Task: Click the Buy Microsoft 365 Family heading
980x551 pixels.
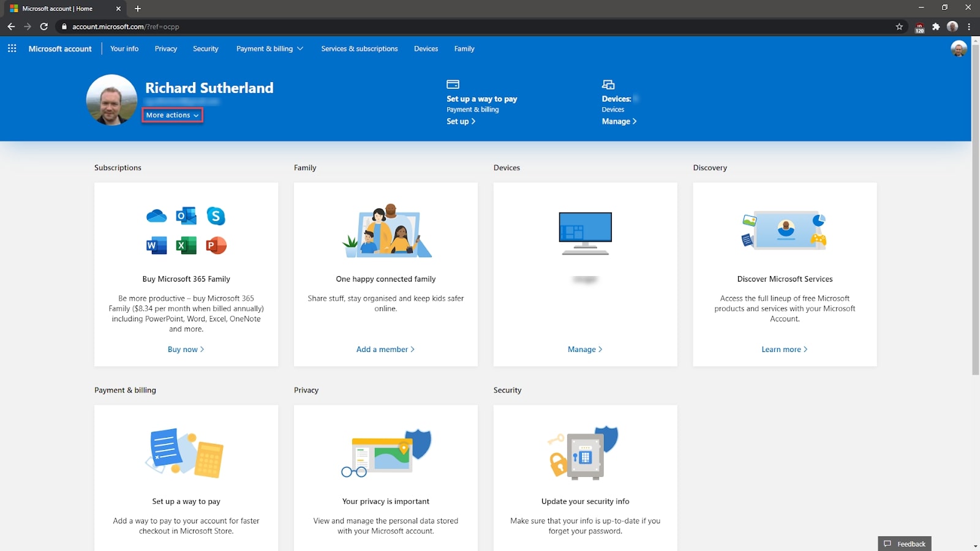Action: (x=186, y=279)
